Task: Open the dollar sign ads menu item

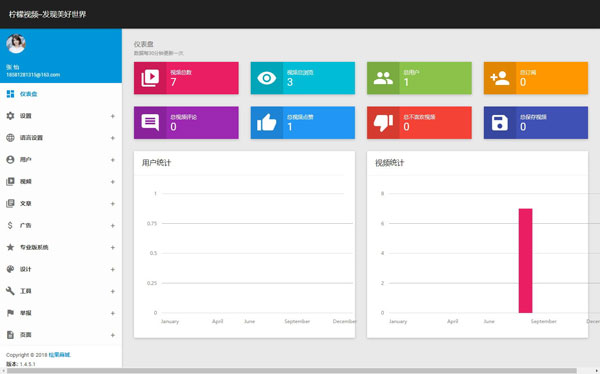Action: pos(61,225)
